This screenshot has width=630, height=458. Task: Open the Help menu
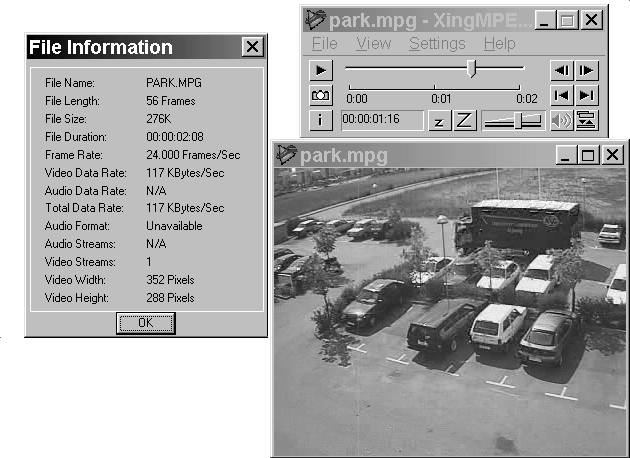[499, 43]
